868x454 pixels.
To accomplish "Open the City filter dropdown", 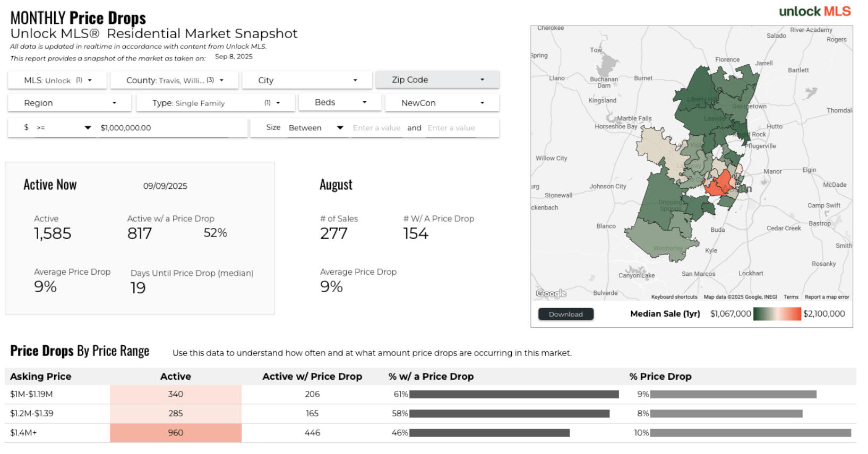I will coord(307,81).
